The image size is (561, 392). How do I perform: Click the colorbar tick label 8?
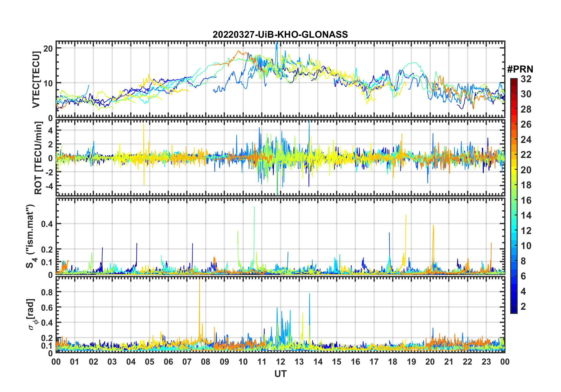[x=523, y=261]
